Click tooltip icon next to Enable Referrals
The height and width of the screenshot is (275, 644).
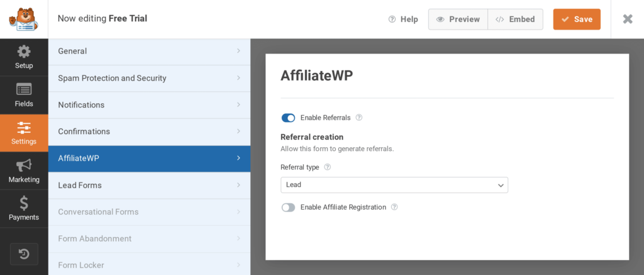359,118
